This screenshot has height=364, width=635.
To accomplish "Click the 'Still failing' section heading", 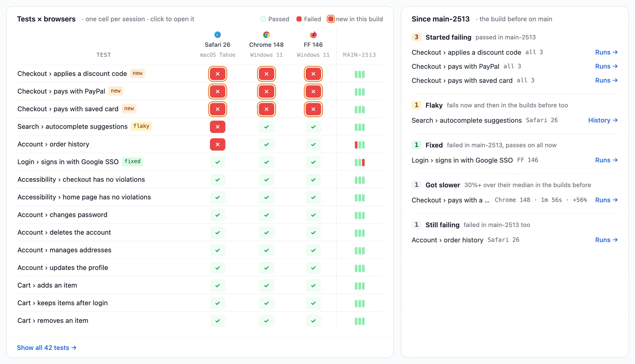I will (442, 225).
